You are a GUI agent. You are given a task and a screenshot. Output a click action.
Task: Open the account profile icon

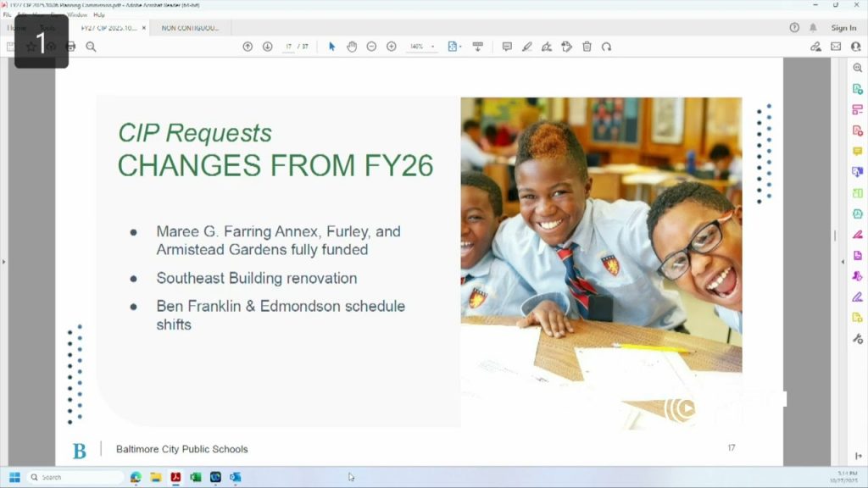[856, 47]
